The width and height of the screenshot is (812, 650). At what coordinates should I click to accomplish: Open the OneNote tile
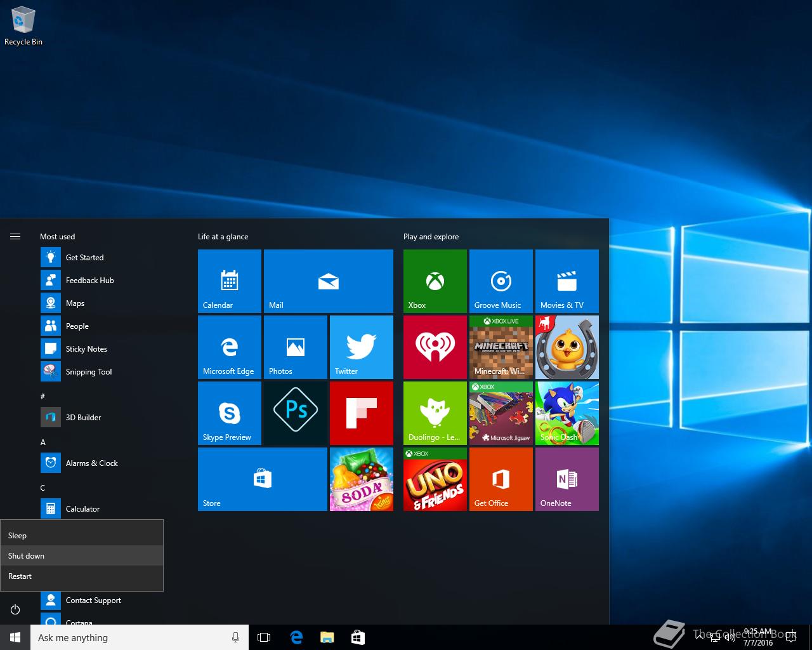[566, 479]
